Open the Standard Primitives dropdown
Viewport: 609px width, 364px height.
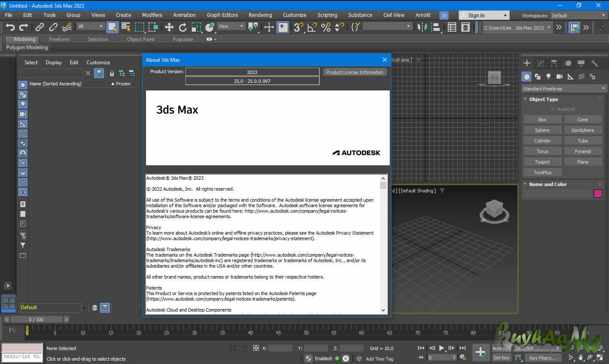(564, 89)
